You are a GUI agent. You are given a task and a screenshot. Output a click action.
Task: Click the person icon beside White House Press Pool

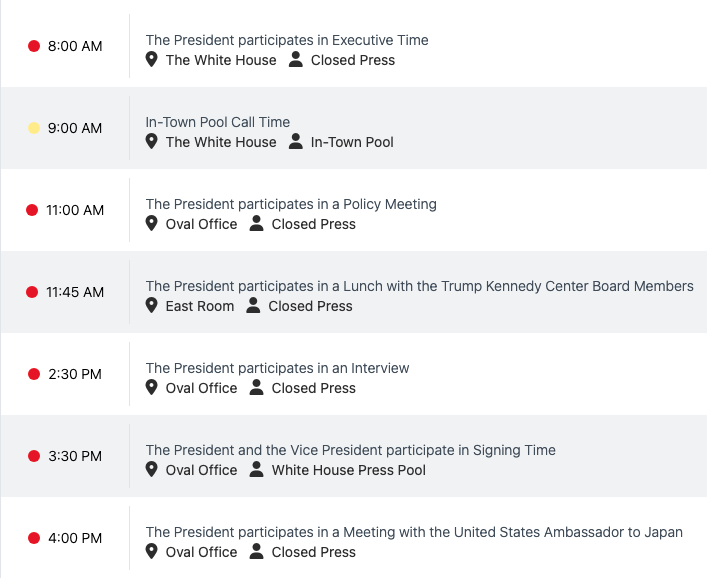point(256,470)
